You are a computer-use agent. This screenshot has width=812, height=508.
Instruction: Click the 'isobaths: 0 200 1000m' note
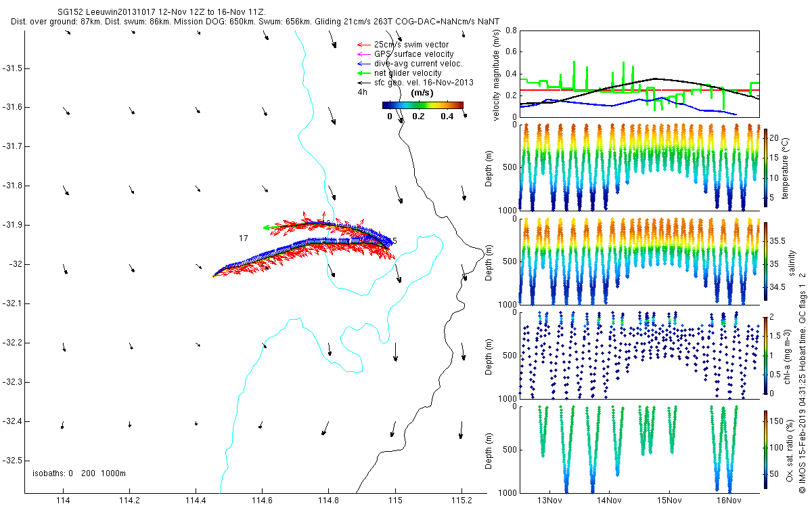click(x=79, y=473)
